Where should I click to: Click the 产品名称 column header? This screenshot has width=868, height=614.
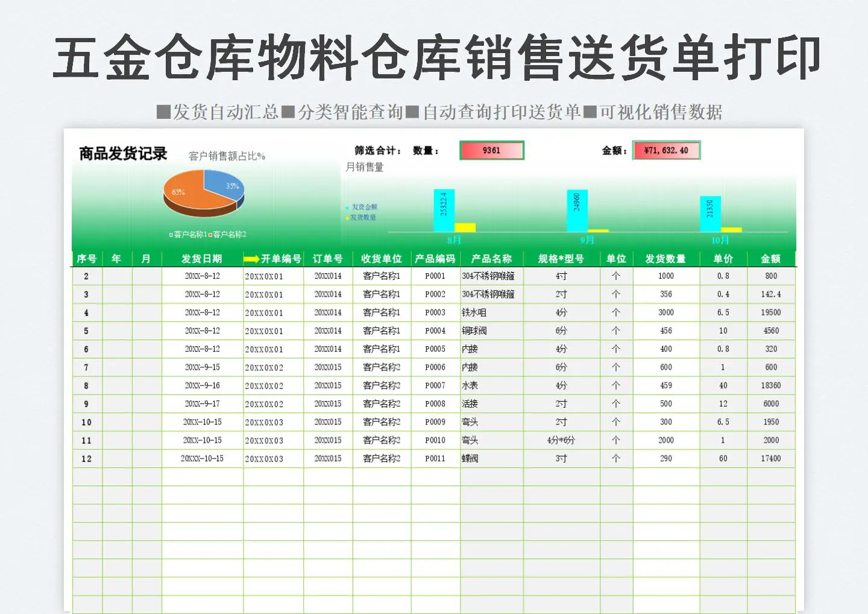[491, 259]
